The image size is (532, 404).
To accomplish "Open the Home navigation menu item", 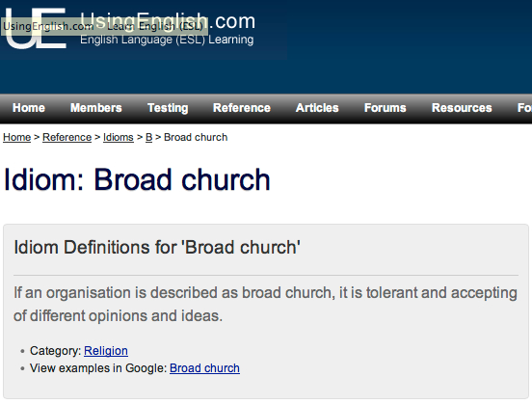I will pos(29,108).
